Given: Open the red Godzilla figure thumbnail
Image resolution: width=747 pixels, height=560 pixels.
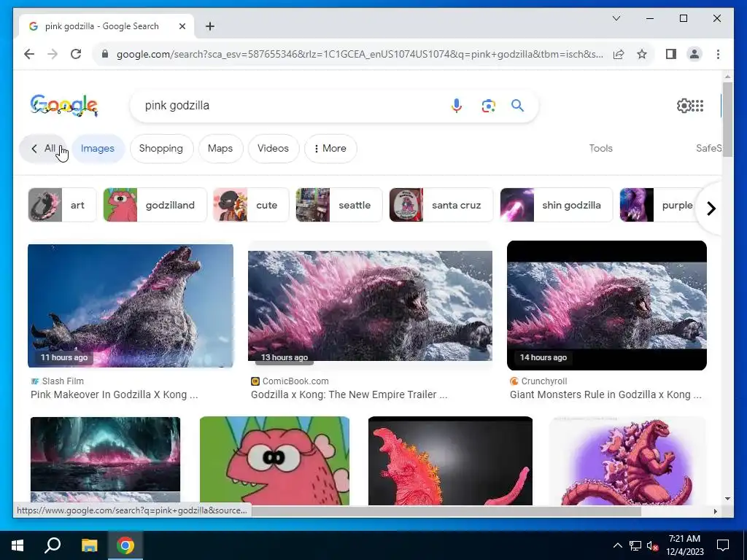Looking at the screenshot, I should click(450, 461).
